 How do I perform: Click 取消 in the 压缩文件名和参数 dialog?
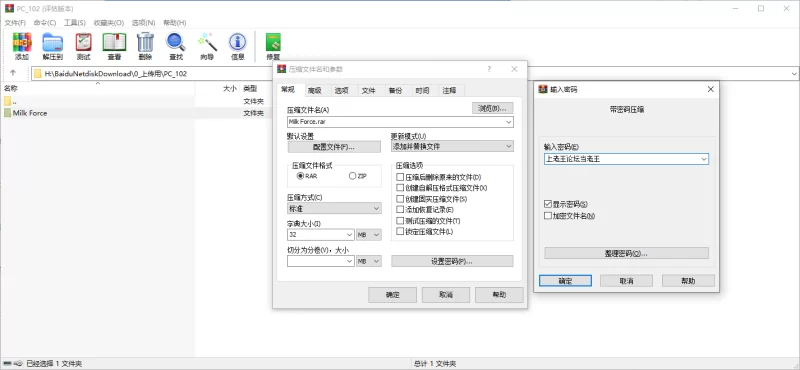(x=446, y=294)
